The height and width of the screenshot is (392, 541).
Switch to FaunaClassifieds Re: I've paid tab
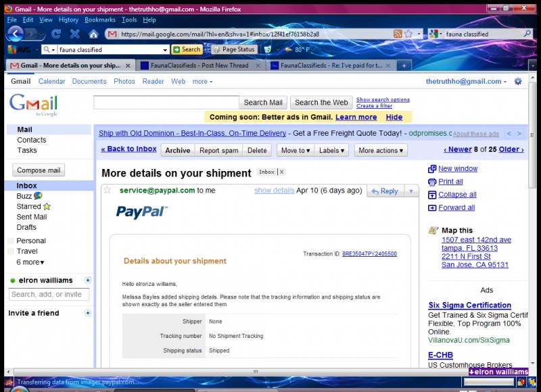[331, 66]
